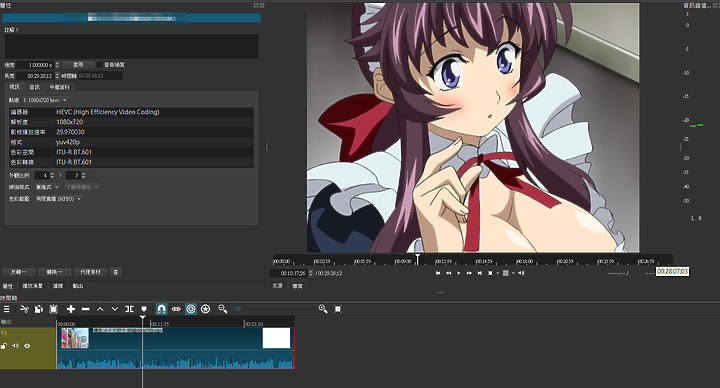Click the zoom timeline to fit icon
720x388 pixels.
(338, 309)
